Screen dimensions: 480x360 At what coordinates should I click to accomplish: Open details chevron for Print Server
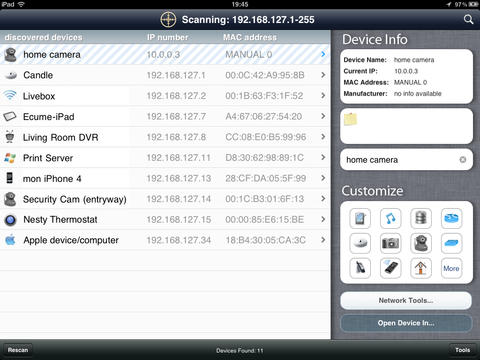[323, 157]
